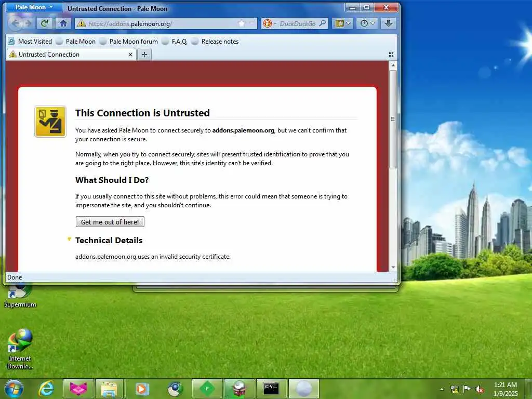Launch Internet Explorer from the taskbar
532x399 pixels.
click(46, 389)
